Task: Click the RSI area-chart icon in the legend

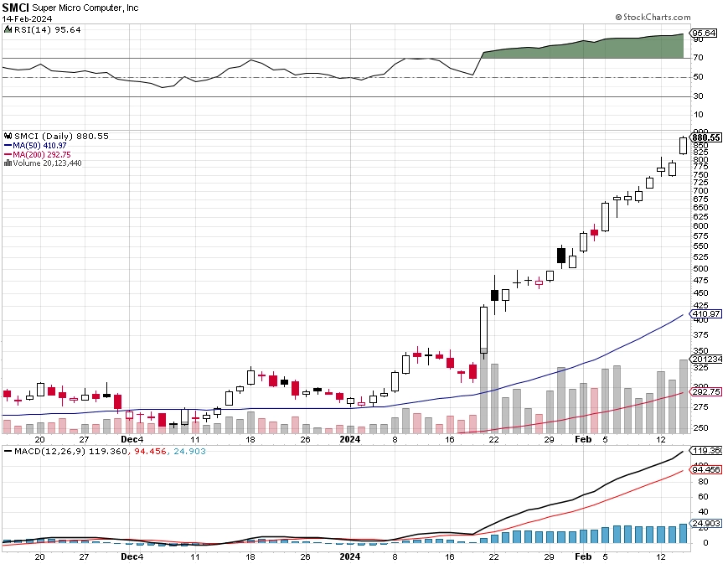Action: tap(8, 29)
